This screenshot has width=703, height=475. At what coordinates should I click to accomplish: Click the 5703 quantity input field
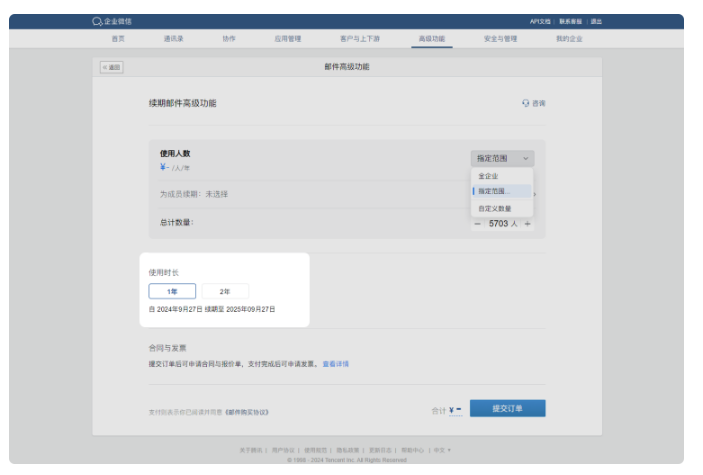coord(500,224)
